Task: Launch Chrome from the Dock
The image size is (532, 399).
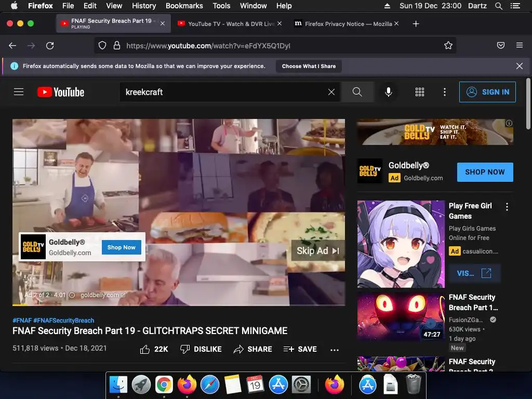Action: pos(164,385)
